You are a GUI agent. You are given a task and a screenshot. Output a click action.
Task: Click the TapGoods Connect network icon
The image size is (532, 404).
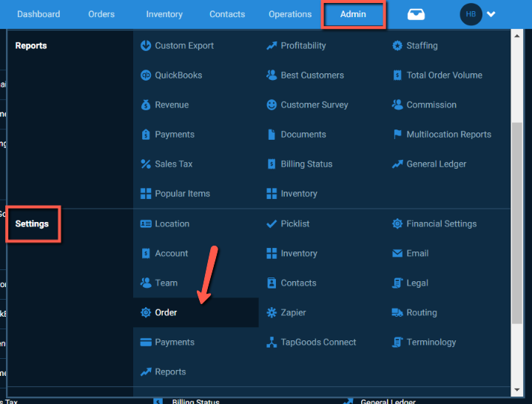[272, 343]
